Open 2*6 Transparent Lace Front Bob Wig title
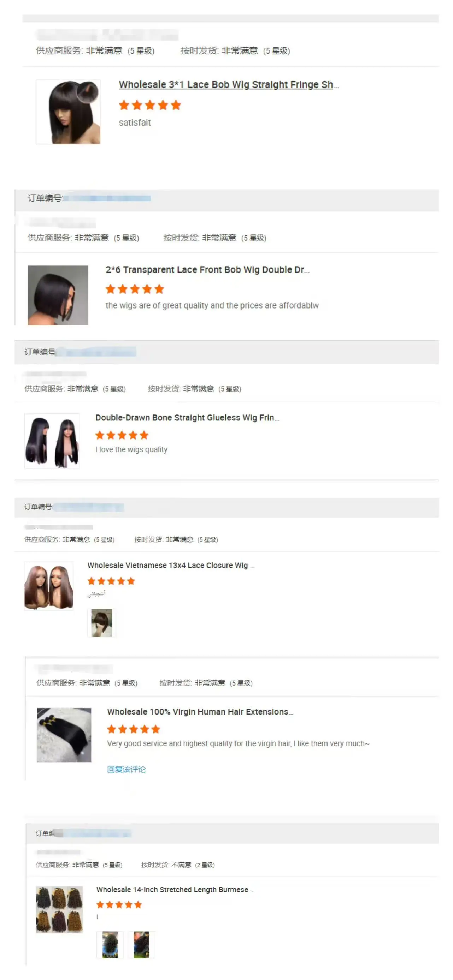 pos(207,270)
